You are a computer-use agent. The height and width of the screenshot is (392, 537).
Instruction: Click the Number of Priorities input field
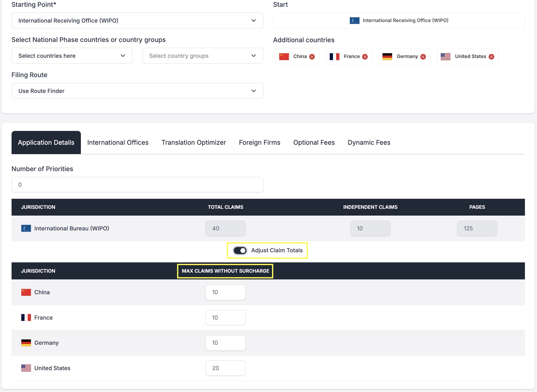[137, 185]
